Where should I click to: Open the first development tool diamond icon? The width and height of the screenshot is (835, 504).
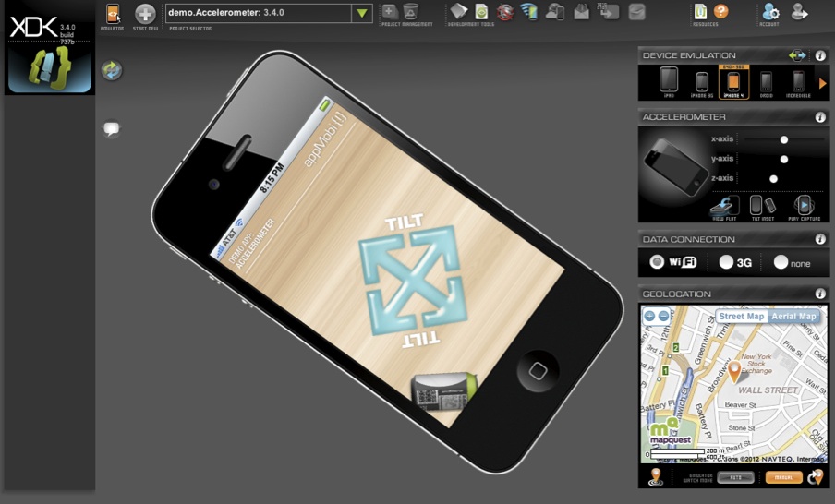tap(458, 11)
